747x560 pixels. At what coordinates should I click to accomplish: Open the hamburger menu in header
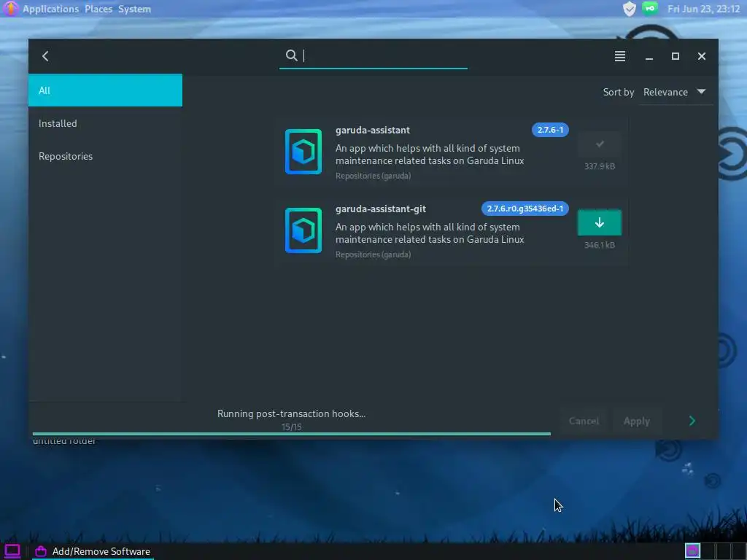[620, 56]
